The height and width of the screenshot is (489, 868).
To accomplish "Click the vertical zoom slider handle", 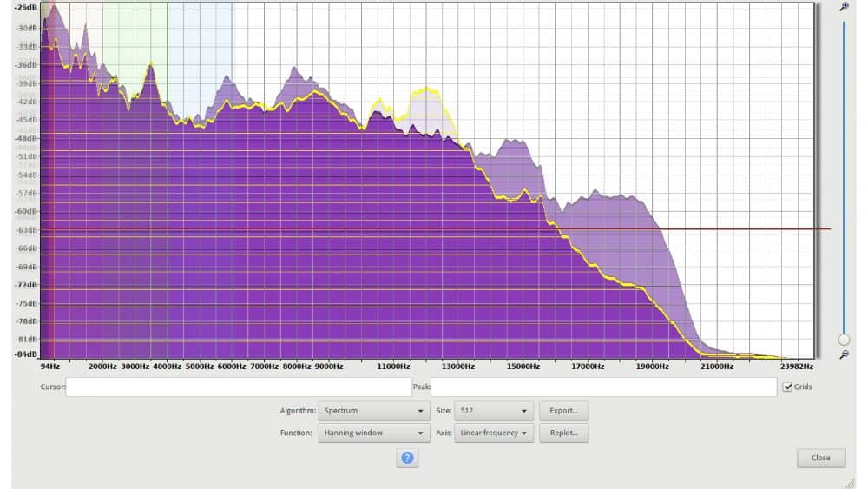I will click(844, 340).
